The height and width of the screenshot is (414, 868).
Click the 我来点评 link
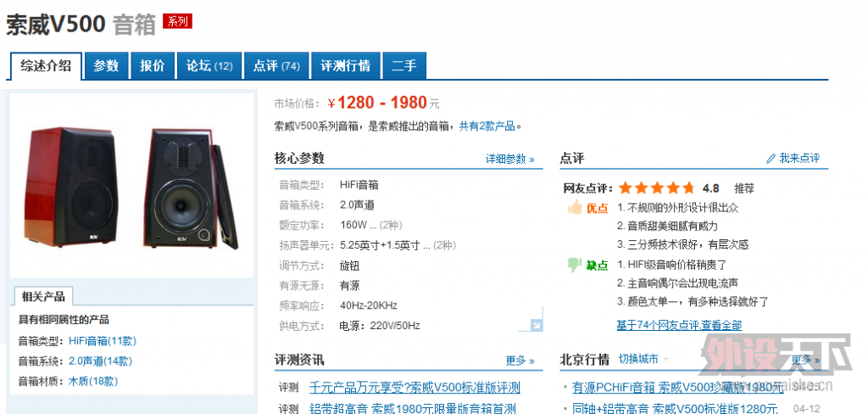[799, 158]
